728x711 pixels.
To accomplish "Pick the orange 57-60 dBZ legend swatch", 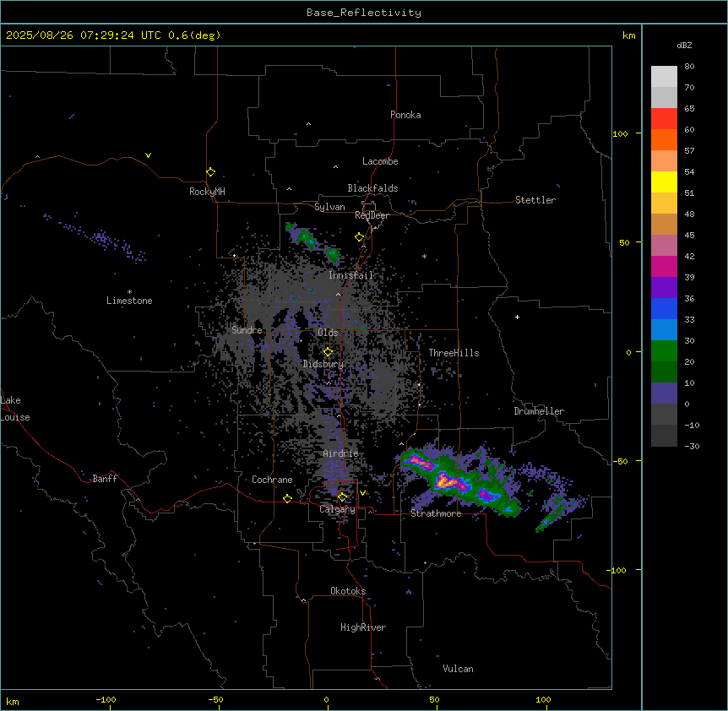I will pos(664,139).
